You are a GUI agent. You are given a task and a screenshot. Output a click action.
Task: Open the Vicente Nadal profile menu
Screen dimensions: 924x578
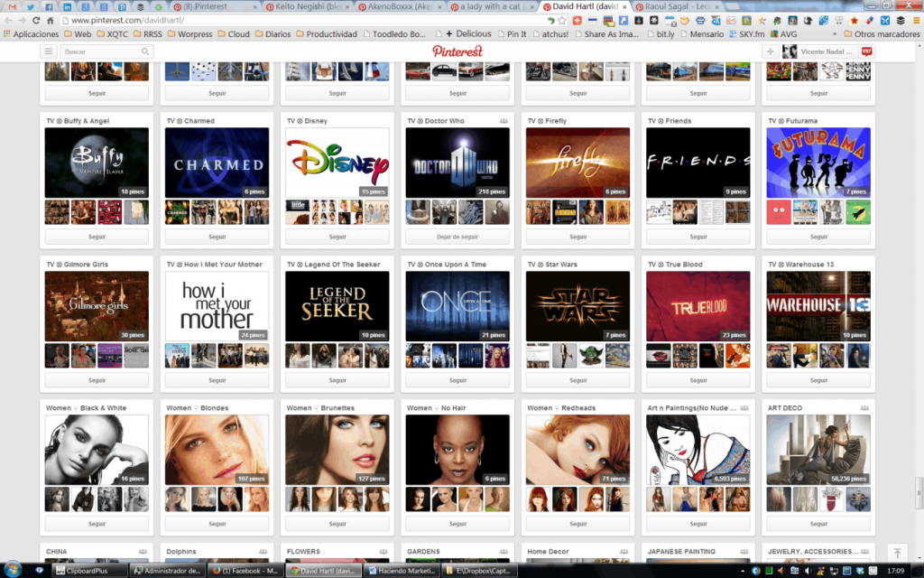(818, 51)
